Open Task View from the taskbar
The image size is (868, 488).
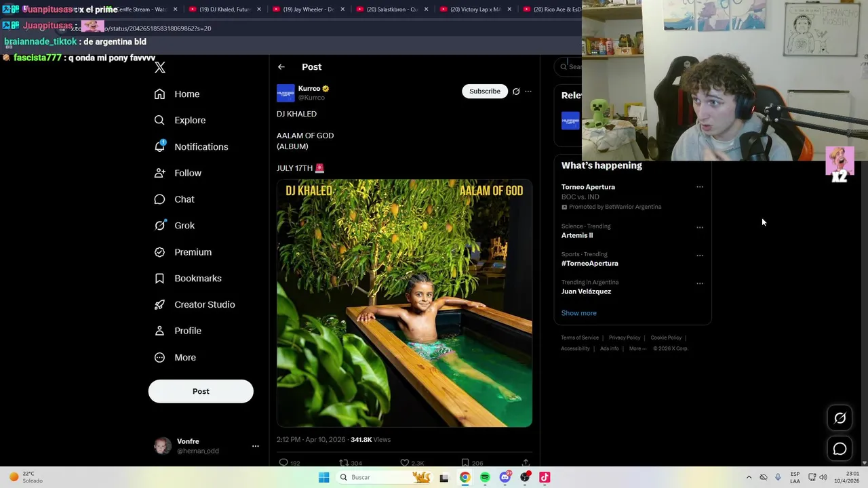pos(444,477)
